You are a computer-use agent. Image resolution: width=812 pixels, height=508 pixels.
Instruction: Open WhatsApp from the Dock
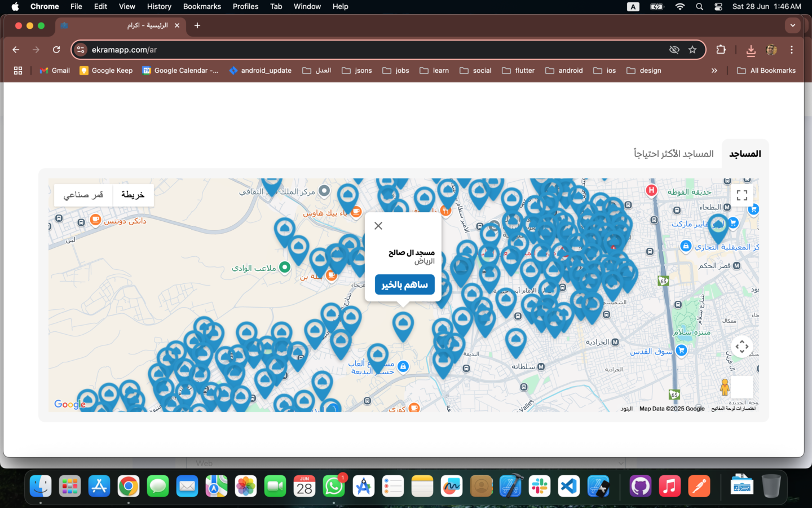point(334,486)
